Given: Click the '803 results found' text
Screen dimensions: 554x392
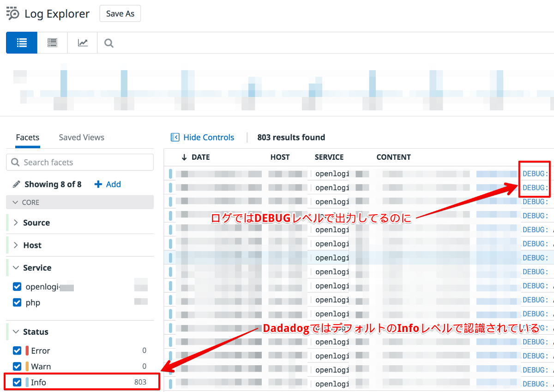Looking at the screenshot, I should (291, 137).
